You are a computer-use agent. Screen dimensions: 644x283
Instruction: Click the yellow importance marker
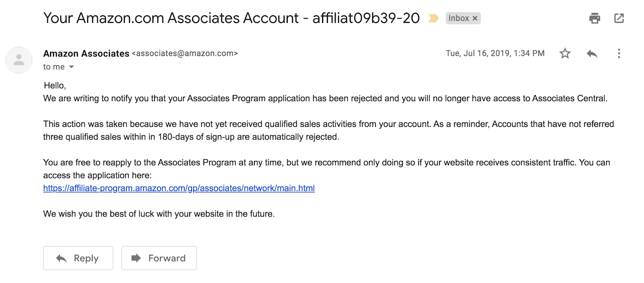[x=433, y=18]
